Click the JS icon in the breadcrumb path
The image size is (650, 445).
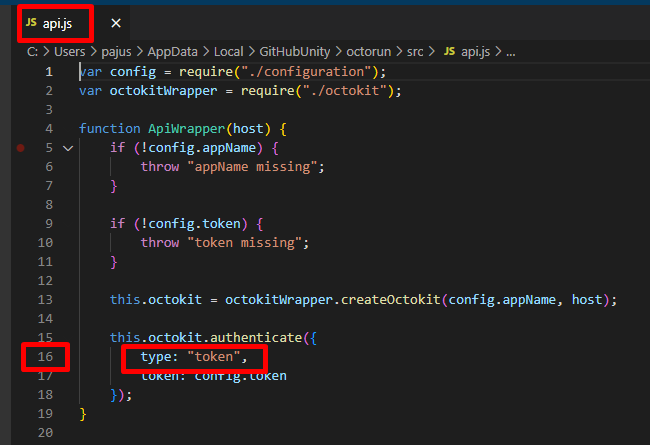coord(449,50)
